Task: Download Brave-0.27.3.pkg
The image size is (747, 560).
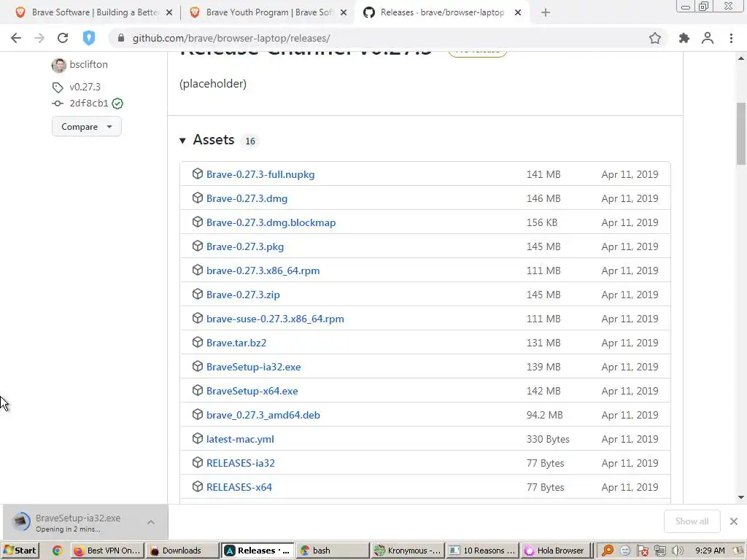Action: click(x=245, y=246)
